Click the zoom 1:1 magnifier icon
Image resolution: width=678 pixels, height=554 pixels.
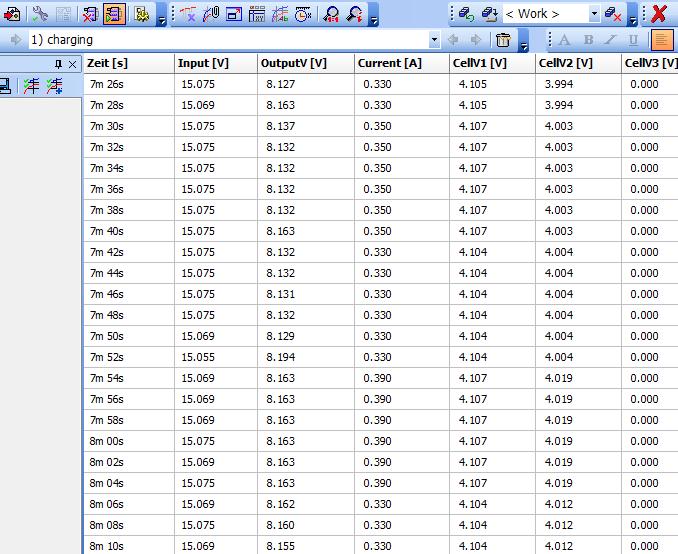click(x=332, y=14)
